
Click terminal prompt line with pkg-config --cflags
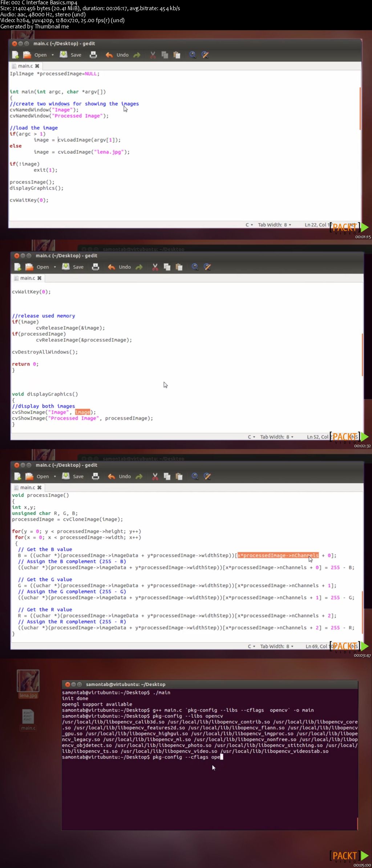pos(142,757)
